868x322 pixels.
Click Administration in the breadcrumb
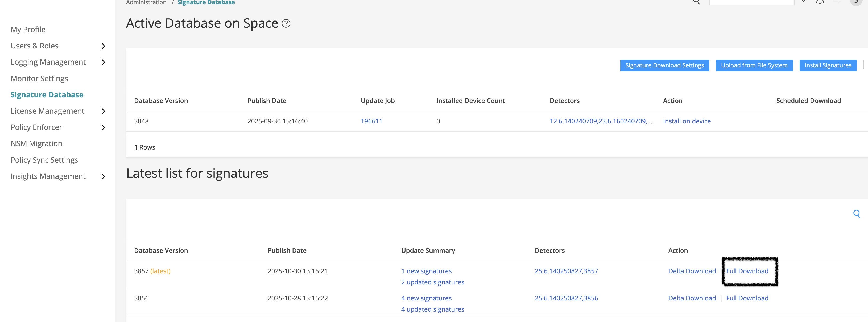coord(146,3)
